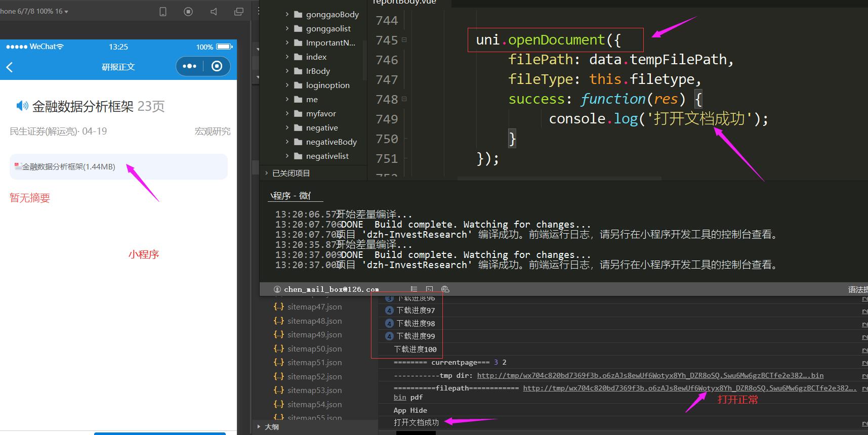Click console entry 下载进度100
Image resolution: width=868 pixels, height=435 pixels.
[415, 349]
